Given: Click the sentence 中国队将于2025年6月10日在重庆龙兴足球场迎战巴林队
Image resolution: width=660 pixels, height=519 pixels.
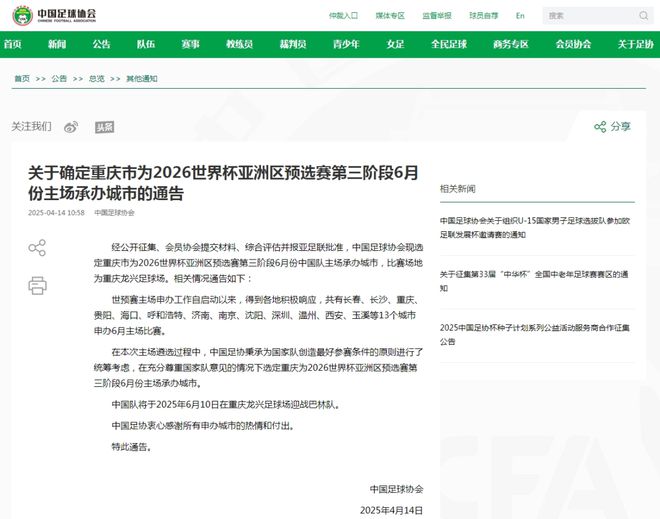Looking at the screenshot, I should tap(224, 405).
